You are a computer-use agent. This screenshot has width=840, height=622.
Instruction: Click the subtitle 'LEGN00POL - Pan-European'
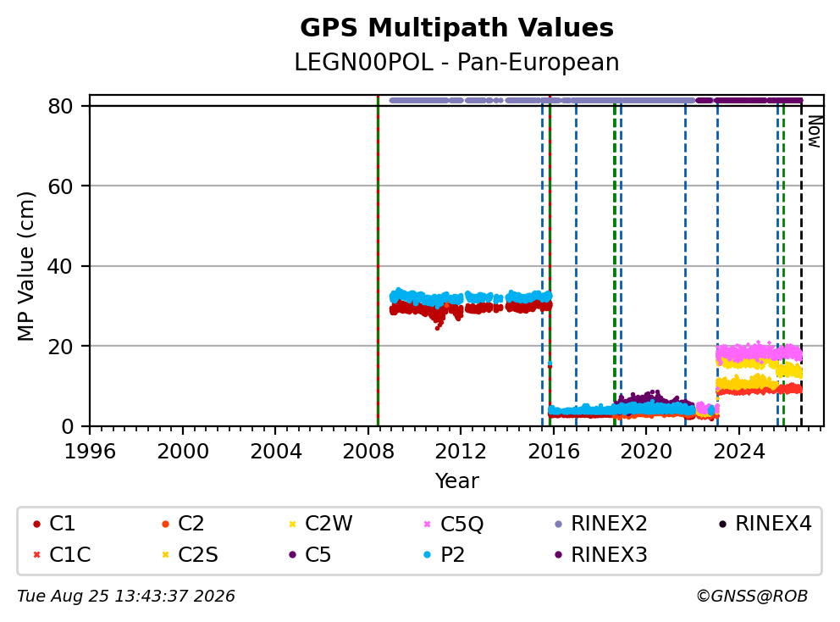(x=456, y=62)
